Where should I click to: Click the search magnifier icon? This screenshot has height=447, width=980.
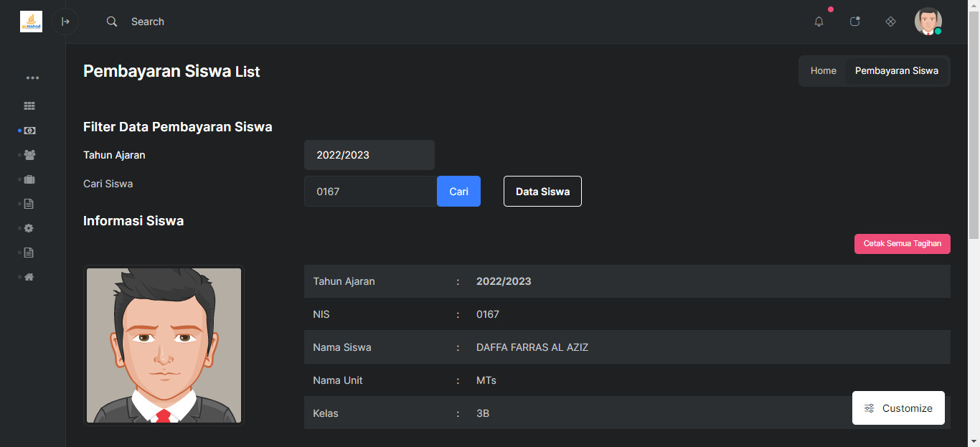pos(112,22)
